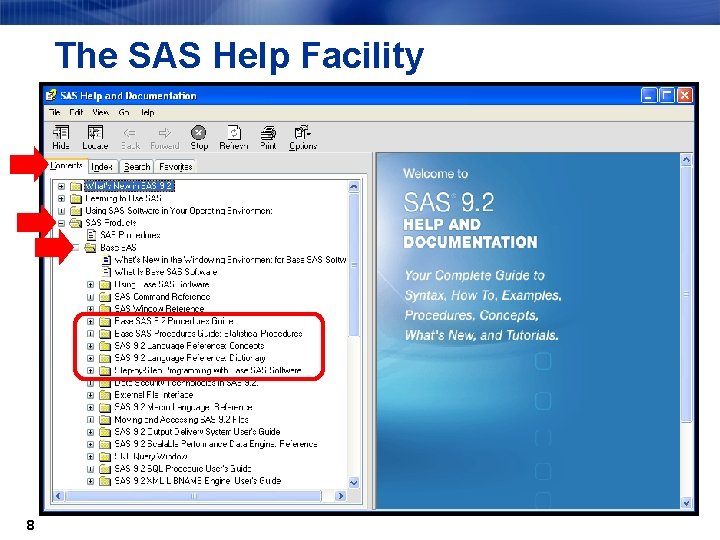
Task: Select the SAS Window Reference row
Action: click(159, 309)
